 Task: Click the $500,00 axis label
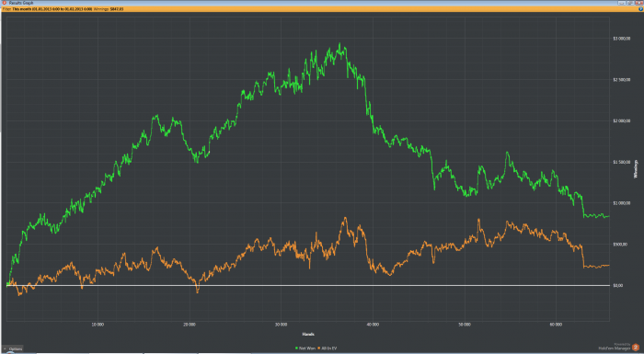click(x=620, y=245)
